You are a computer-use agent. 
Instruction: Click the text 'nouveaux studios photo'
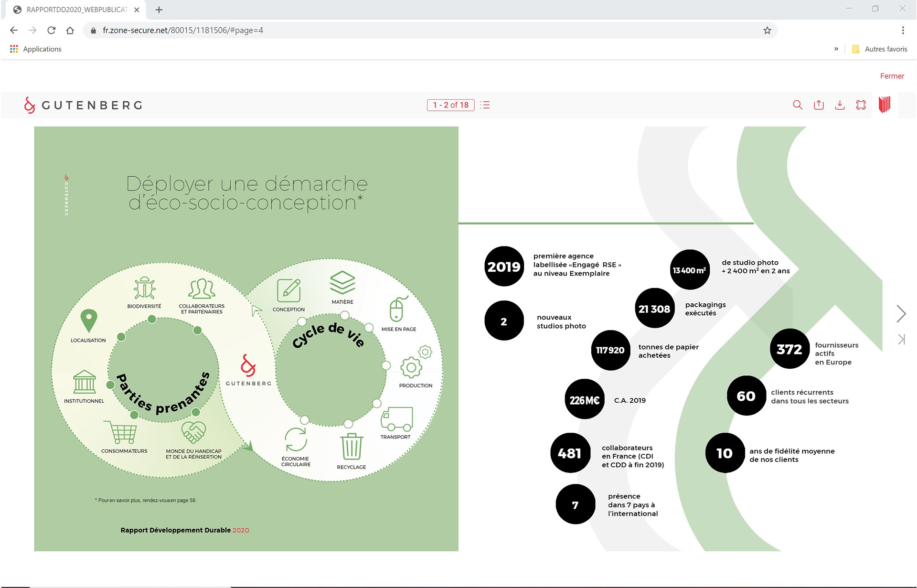pyautogui.click(x=561, y=321)
